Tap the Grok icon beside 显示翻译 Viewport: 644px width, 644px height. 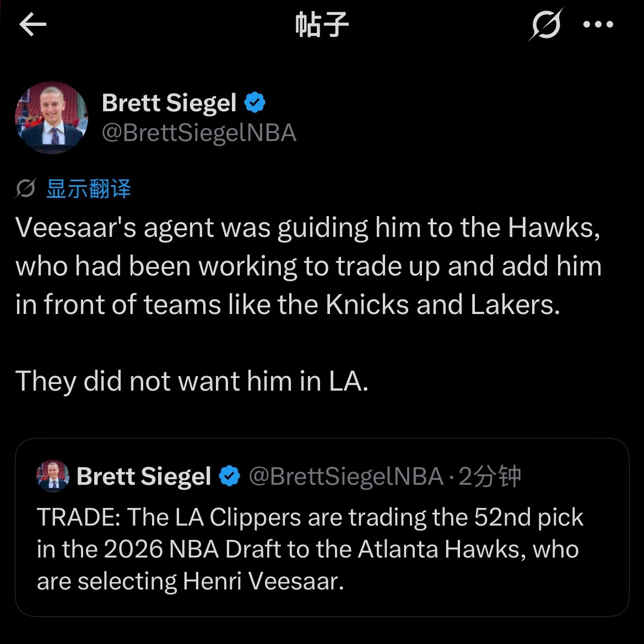click(25, 188)
